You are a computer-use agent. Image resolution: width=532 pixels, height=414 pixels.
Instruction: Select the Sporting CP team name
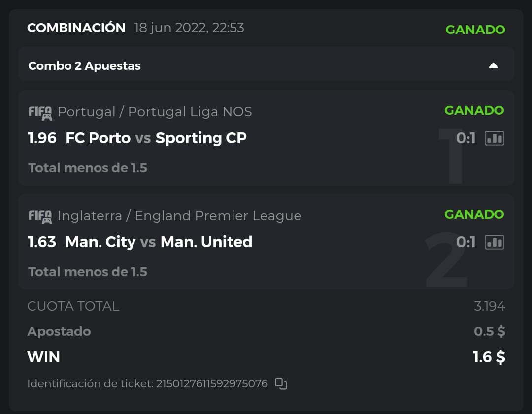pyautogui.click(x=201, y=138)
